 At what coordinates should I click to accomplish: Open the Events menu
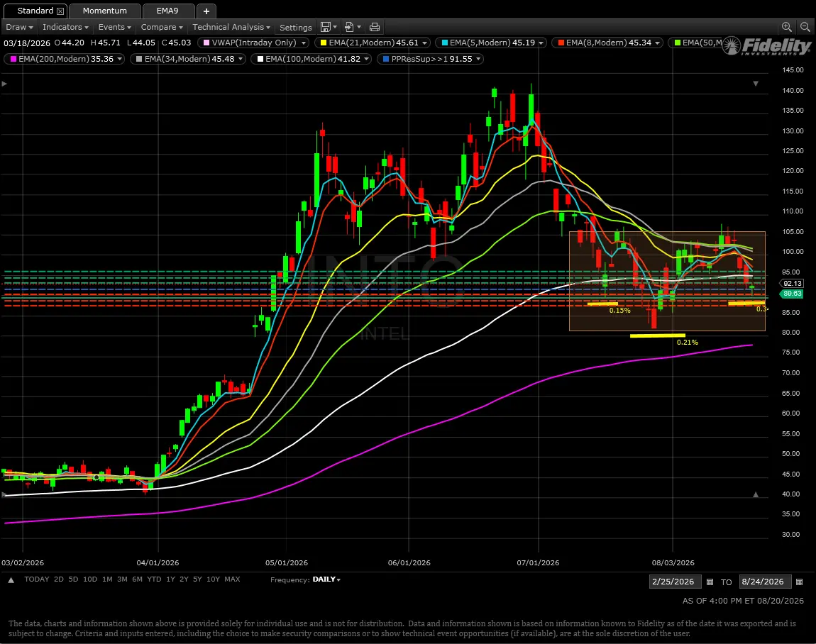(x=114, y=27)
